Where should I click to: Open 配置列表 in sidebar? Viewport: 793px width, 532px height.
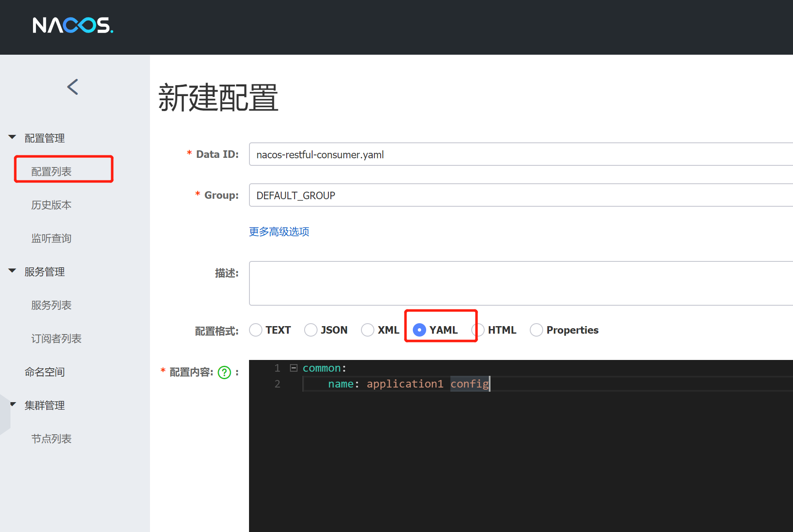tap(51, 171)
